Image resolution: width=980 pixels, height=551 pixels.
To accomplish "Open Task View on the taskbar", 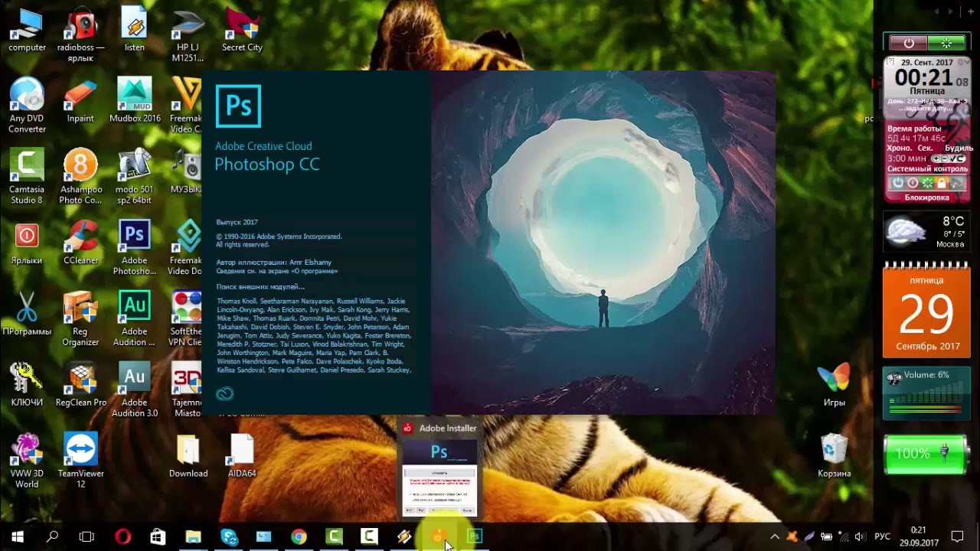I will (87, 536).
